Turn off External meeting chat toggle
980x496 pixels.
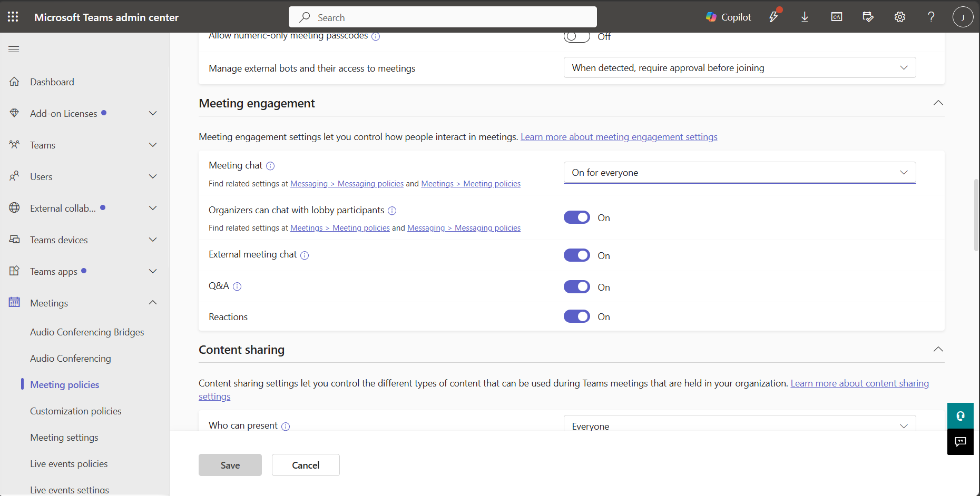(x=576, y=255)
